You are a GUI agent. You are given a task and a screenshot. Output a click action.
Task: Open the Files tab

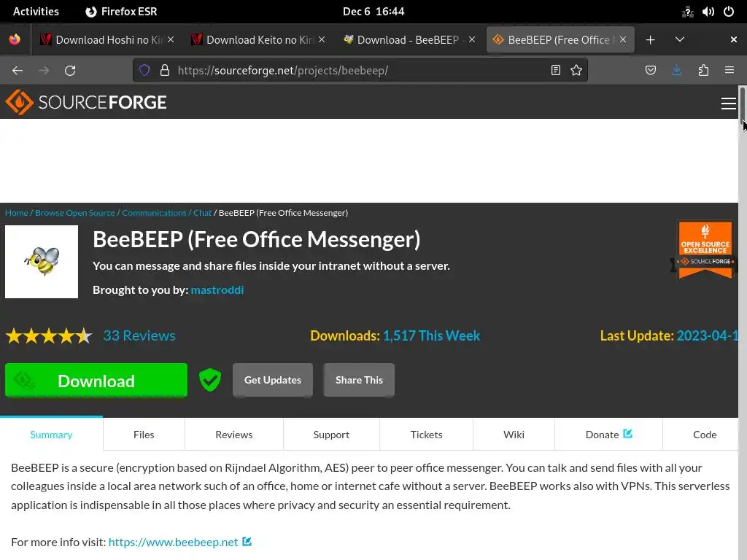coord(144,435)
